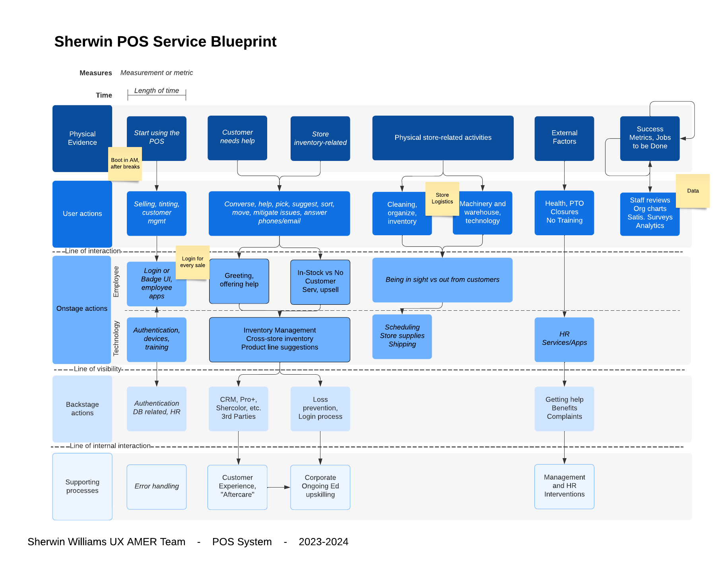The width and height of the screenshot is (728, 569).
Task: Click the Length of time bracket text
Action: click(157, 91)
